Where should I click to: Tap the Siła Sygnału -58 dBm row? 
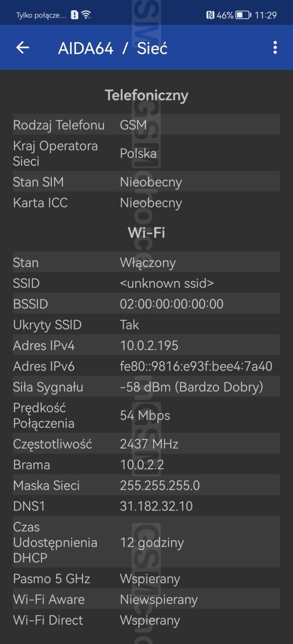(x=146, y=387)
